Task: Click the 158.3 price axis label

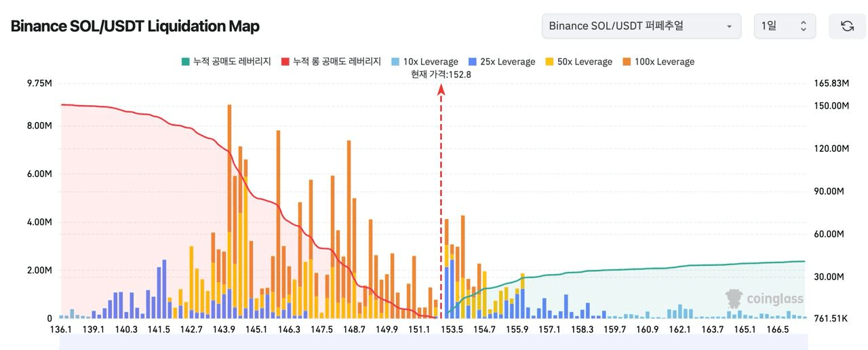Action: point(582,330)
